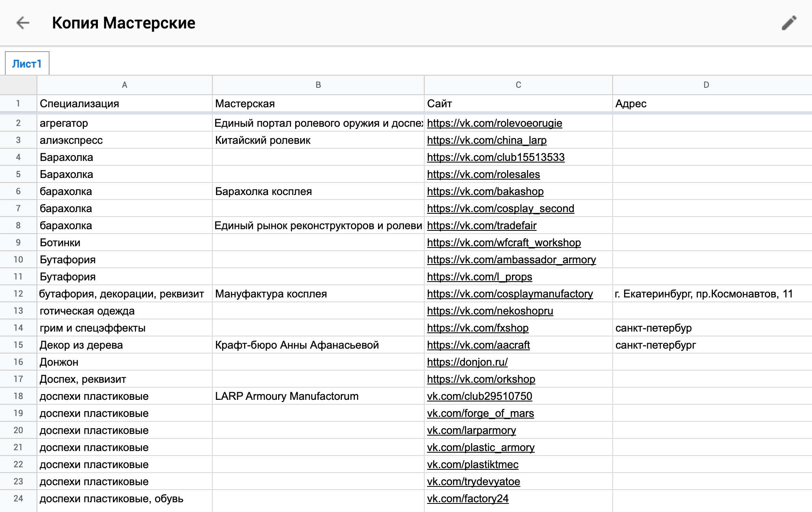Select the Манафактура косплея cell
Viewport: 812px width, 512px height.
click(318, 294)
